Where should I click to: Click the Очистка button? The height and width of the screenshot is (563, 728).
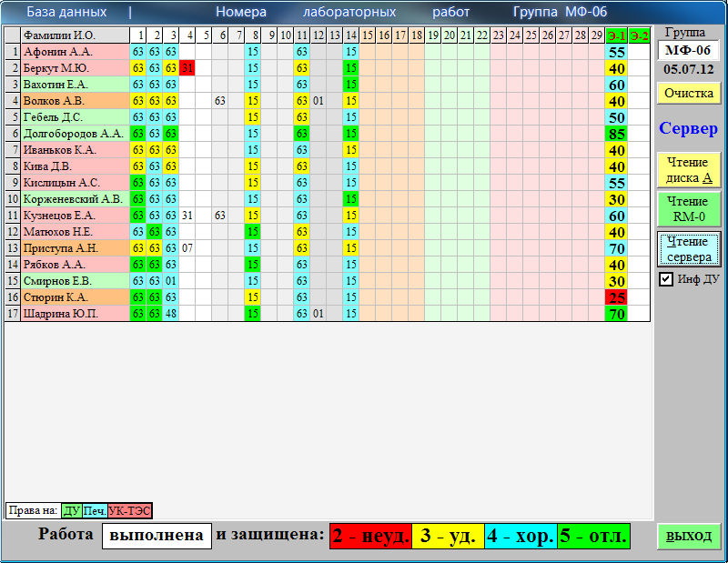pyautogui.click(x=689, y=93)
